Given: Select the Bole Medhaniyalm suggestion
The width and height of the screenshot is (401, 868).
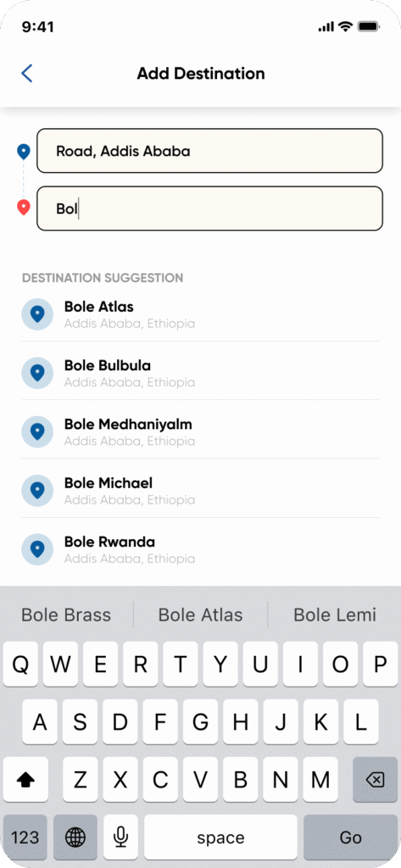Looking at the screenshot, I should click(x=200, y=431).
